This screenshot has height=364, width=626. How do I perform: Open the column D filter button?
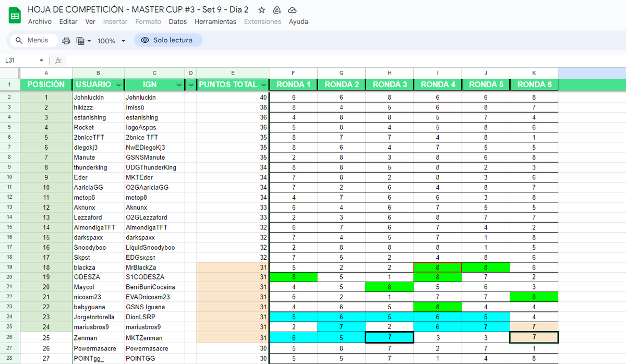[191, 84]
